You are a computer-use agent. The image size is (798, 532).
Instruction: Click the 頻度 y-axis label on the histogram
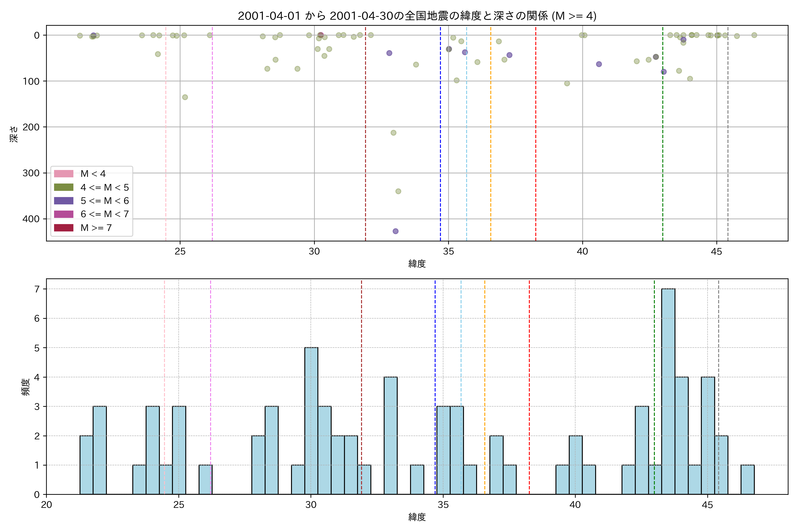coord(26,387)
